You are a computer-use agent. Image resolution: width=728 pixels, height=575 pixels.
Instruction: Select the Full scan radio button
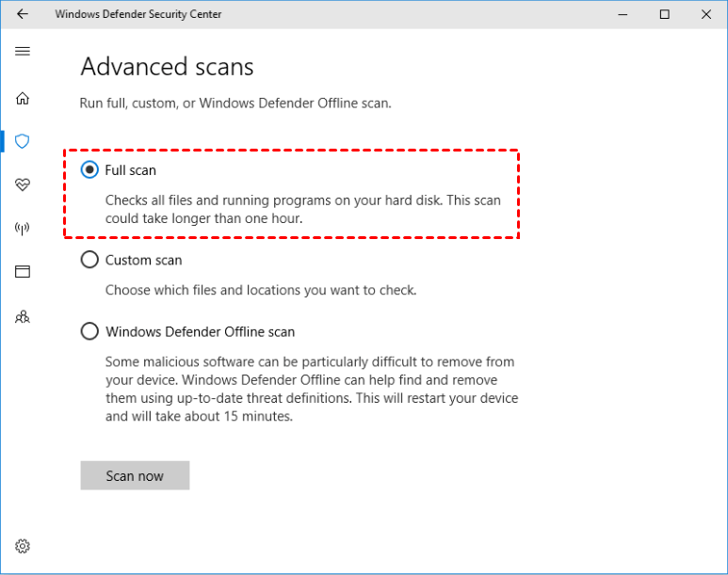tap(89, 170)
